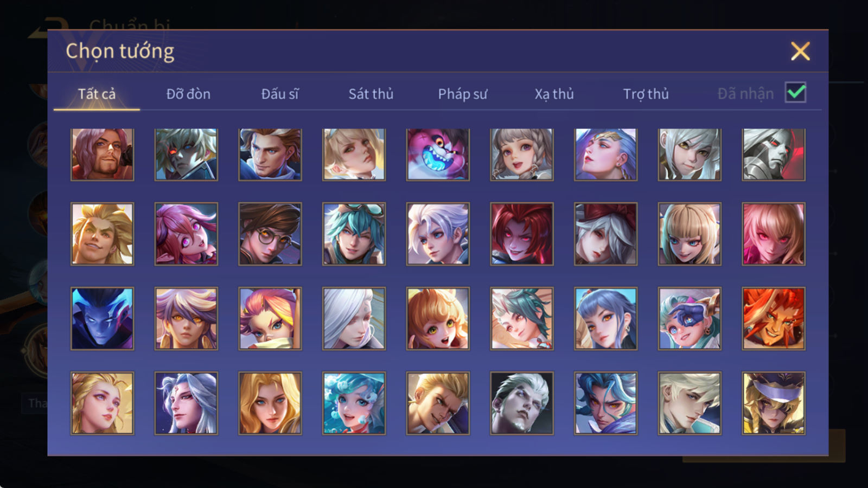Choose the spiky golden-haired grinning hero
Screen dimensions: 868x488
click(x=102, y=234)
